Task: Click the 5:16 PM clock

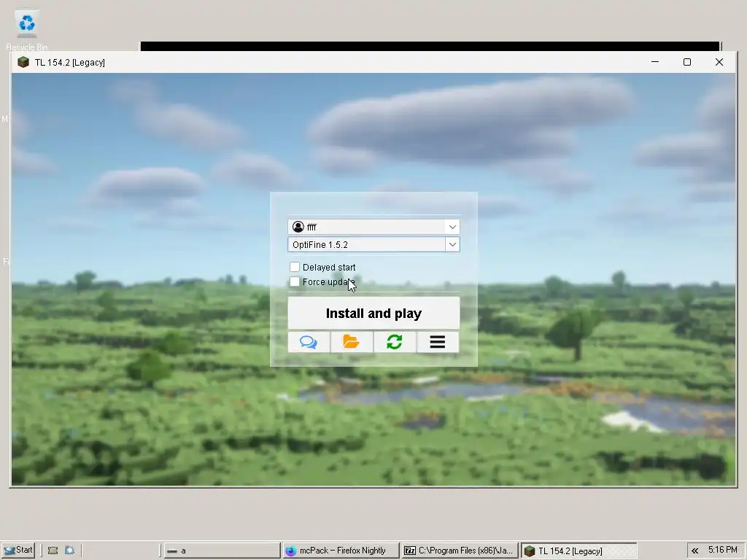Action: point(722,550)
